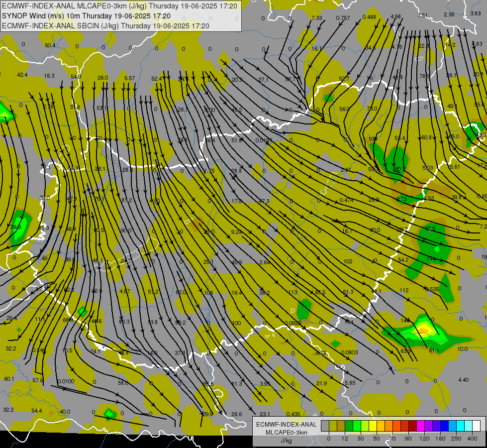487x448 pixels.
Task: Click the value '0.0803'
Action: point(349,352)
